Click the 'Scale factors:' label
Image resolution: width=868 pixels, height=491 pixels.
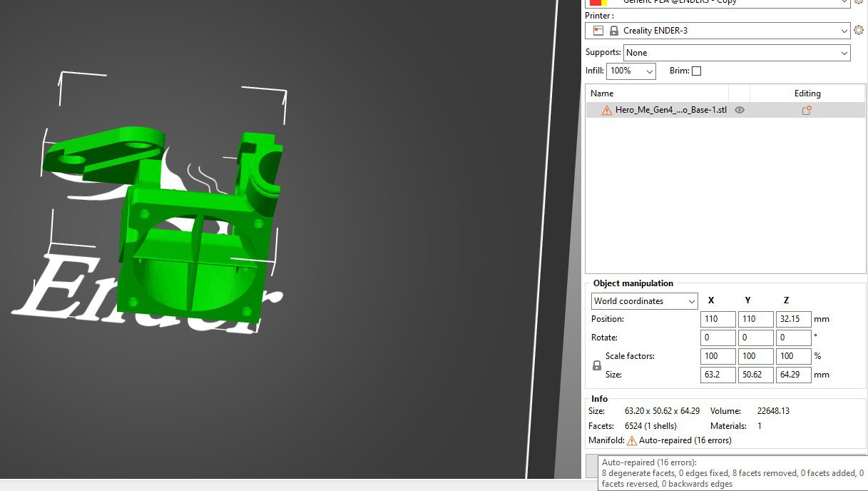[x=630, y=356]
